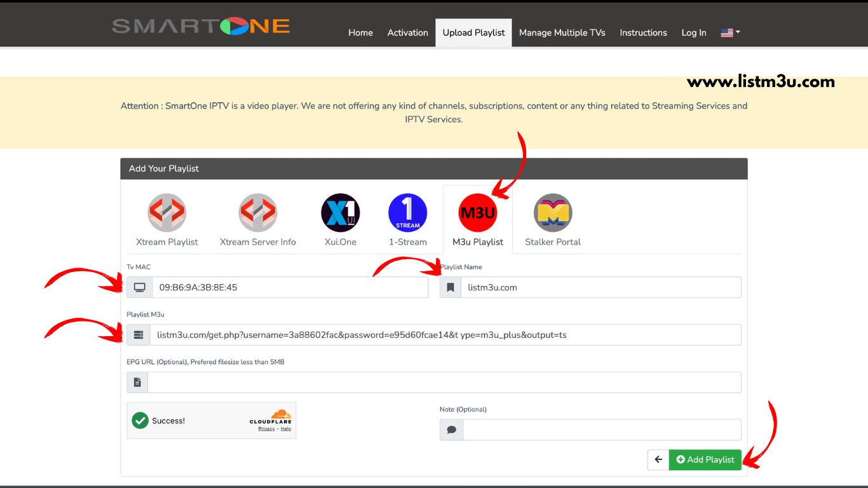The width and height of the screenshot is (868, 488).
Task: Click the back arrow button
Action: (658, 459)
